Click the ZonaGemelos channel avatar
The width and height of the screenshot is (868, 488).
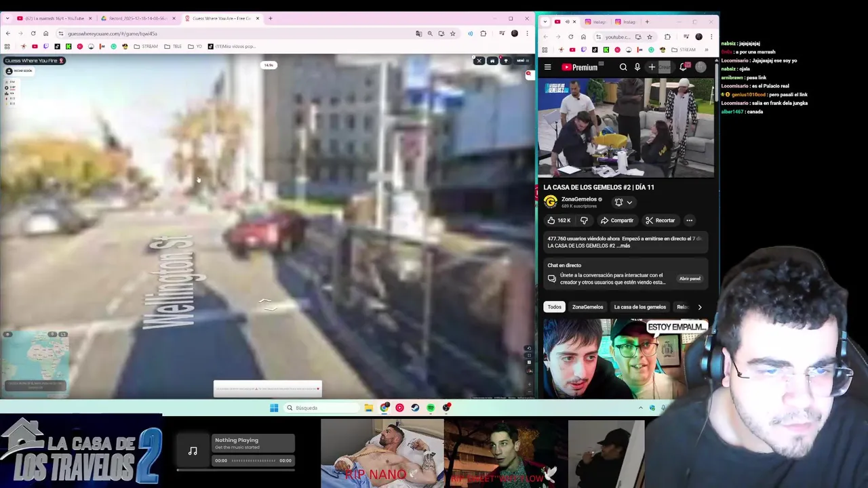(x=551, y=202)
